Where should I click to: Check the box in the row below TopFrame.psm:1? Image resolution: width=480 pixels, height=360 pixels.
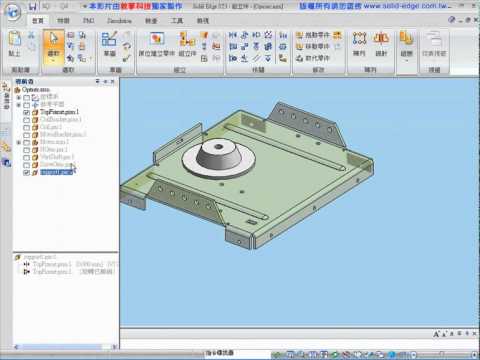click(27, 120)
